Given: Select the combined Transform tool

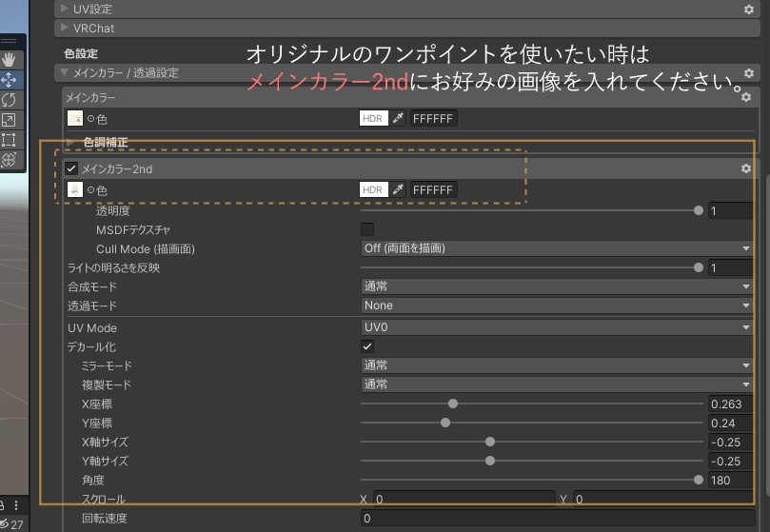Looking at the screenshot, I should point(9,160).
